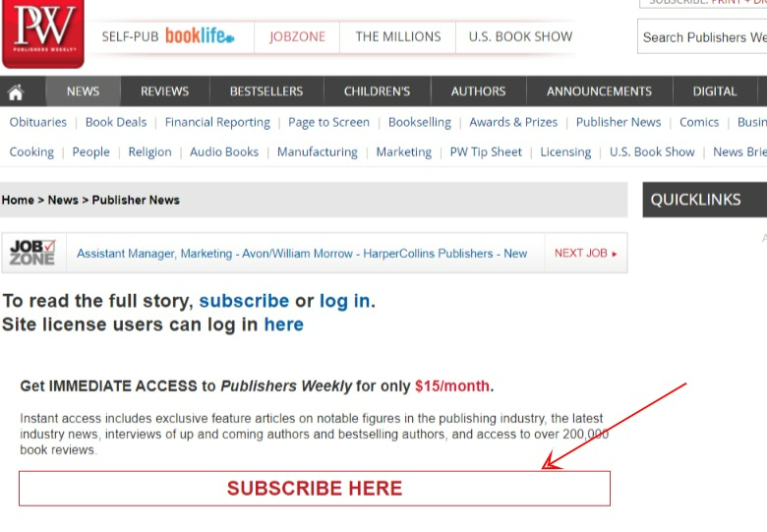Image resolution: width=767 pixels, height=532 pixels.
Task: Open the Assistant Manager, Marketing job listing
Action: [302, 254]
